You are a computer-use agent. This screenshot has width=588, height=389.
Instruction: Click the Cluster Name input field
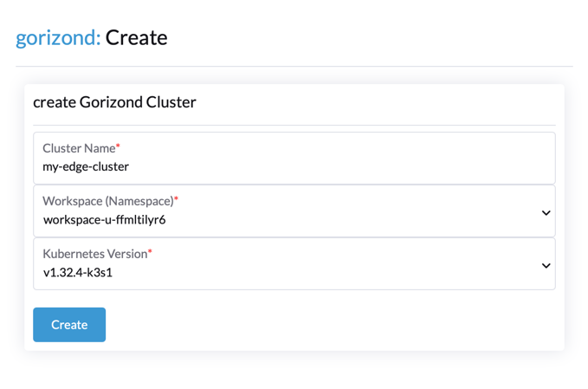pos(294,158)
